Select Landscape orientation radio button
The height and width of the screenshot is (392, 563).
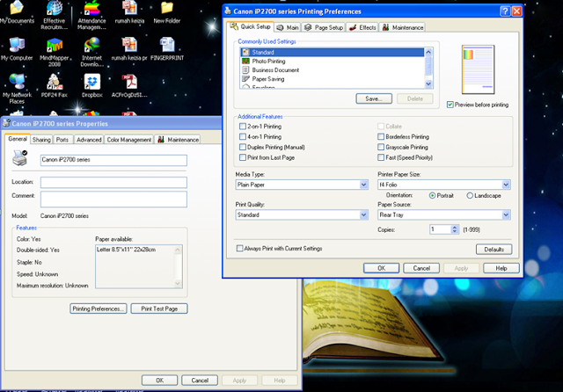[470, 195]
